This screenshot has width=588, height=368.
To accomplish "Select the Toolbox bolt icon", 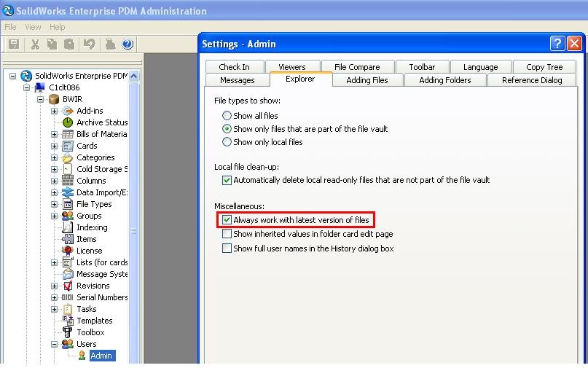I will [68, 332].
